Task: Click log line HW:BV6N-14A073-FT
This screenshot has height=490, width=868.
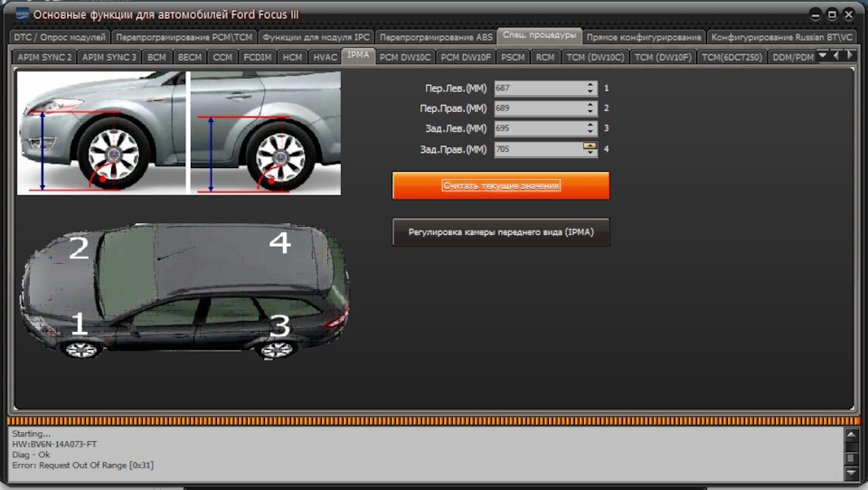Action: (x=55, y=444)
